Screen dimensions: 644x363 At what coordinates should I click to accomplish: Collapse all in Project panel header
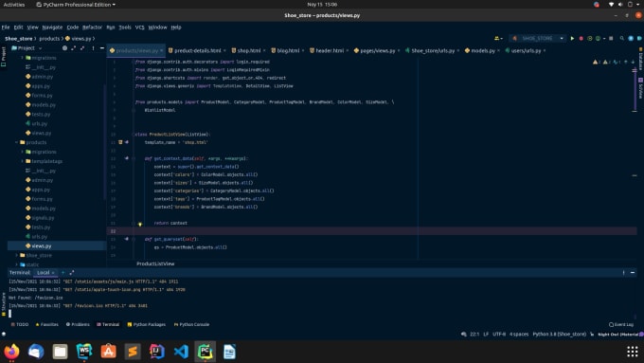click(82, 48)
